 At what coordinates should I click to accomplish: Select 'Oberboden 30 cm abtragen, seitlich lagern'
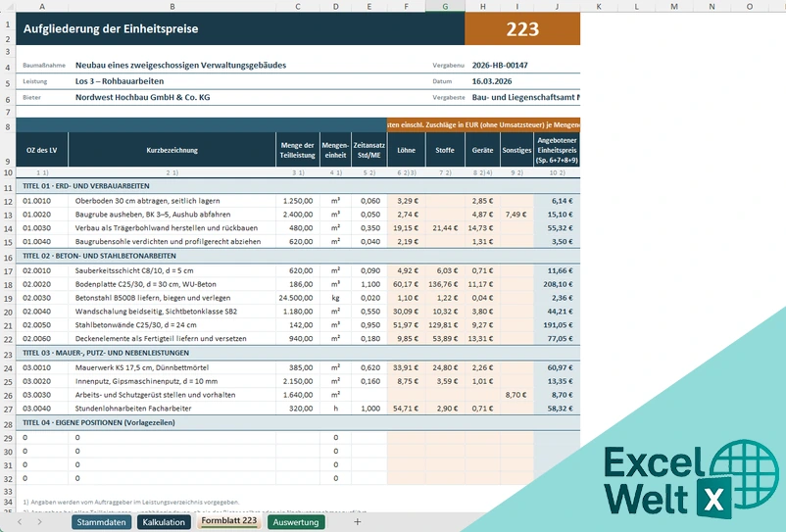tap(172, 201)
